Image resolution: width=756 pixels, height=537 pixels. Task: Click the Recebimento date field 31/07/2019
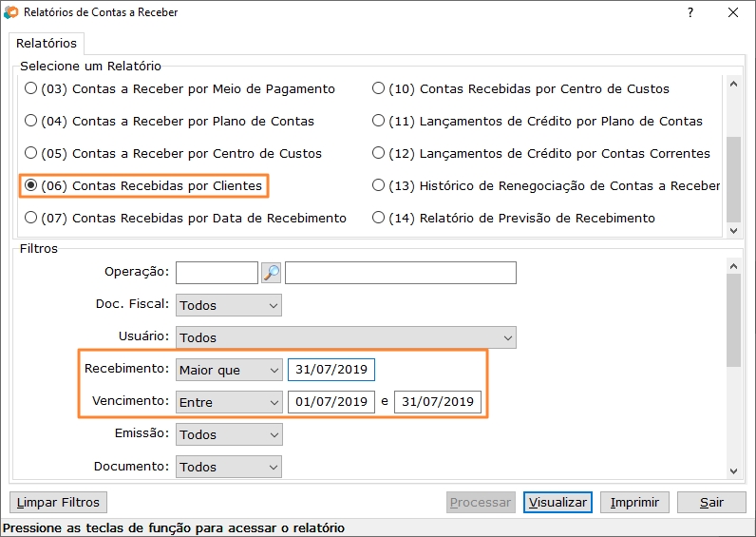point(331,370)
